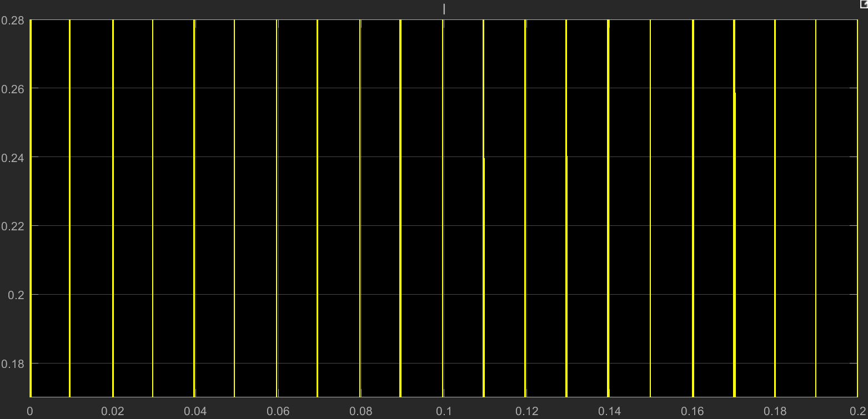Click the 0.28 label on the y-axis

[12, 20]
